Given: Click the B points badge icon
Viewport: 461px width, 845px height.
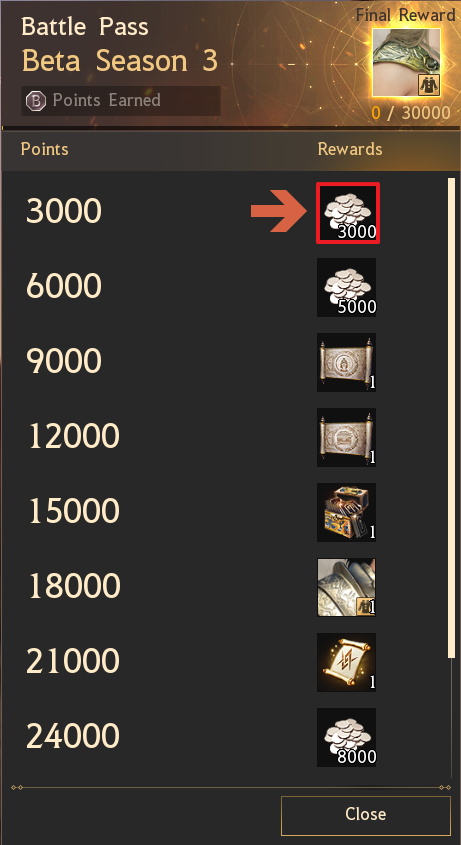Looking at the screenshot, I should [36, 101].
